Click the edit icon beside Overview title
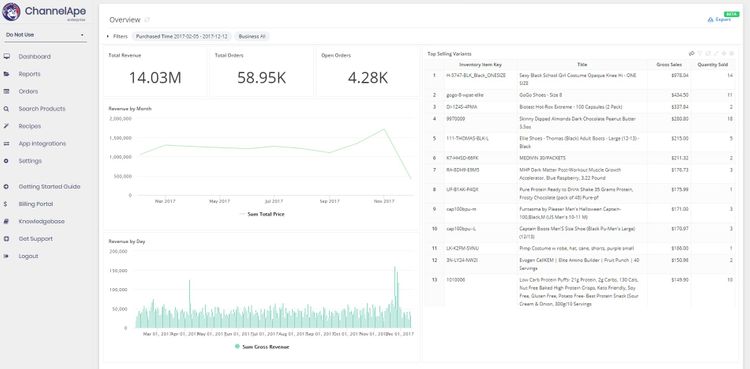 (147, 20)
